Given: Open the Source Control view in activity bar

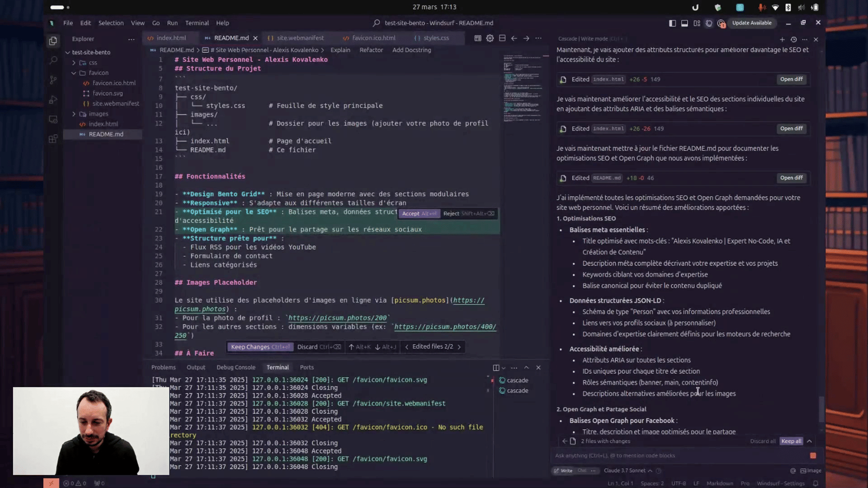Looking at the screenshot, I should tap(53, 80).
